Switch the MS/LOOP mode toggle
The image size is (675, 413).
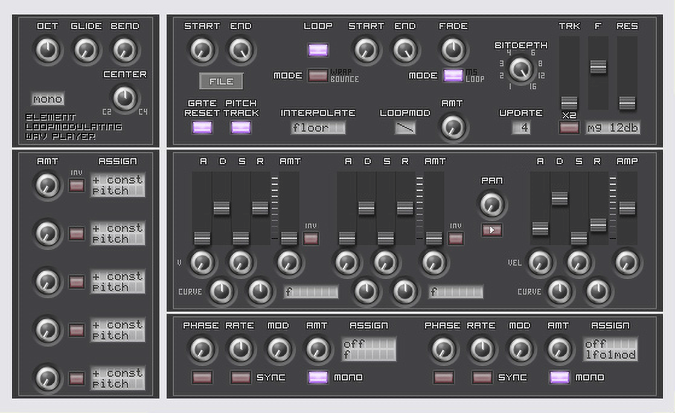coord(453,75)
